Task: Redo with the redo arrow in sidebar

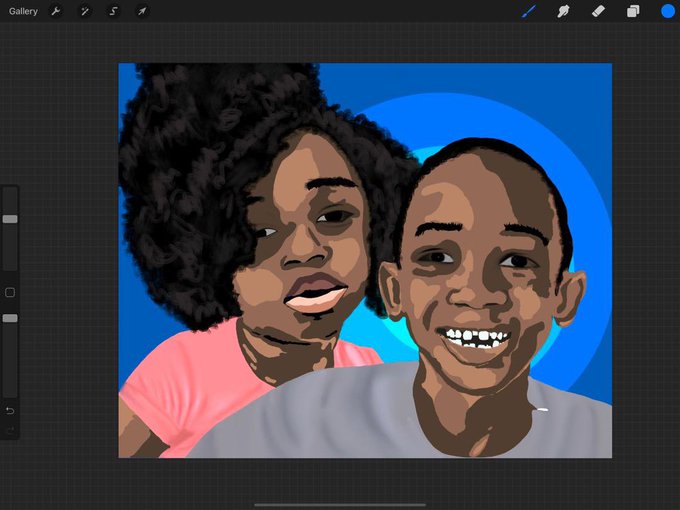Action: [10, 430]
